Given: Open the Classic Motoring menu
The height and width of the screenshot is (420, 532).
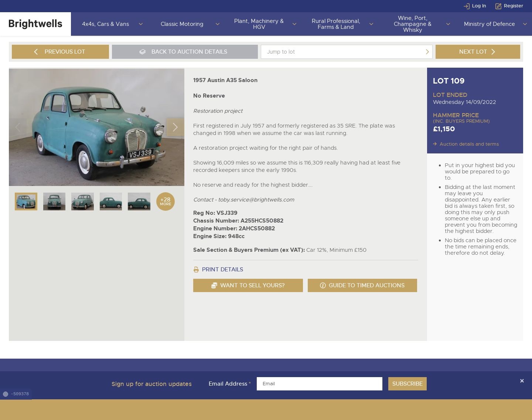Looking at the screenshot, I should pyautogui.click(x=182, y=24).
